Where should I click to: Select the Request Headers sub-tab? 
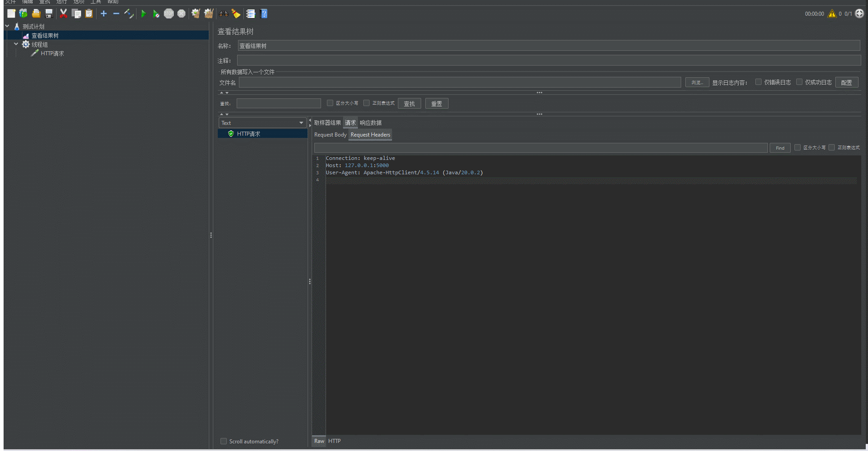click(370, 135)
